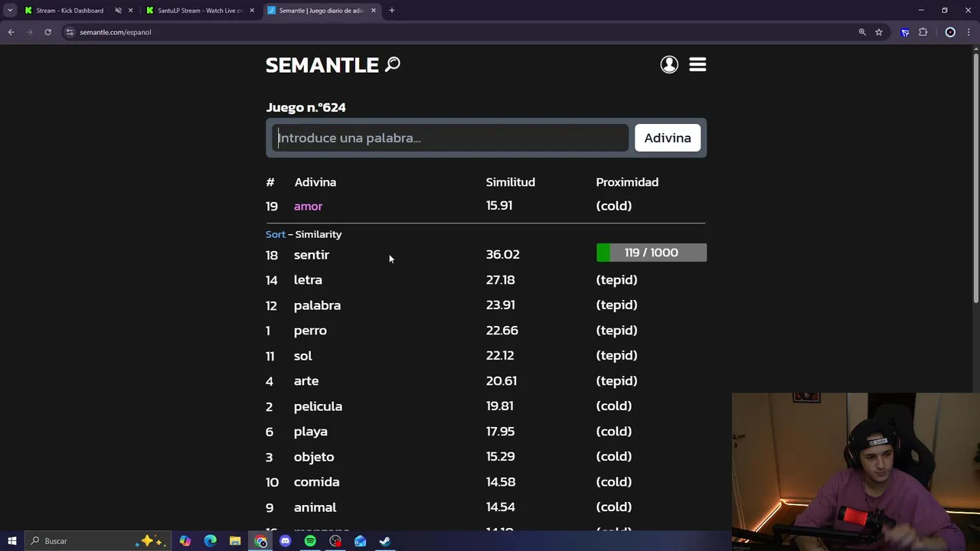Screen dimensions: 980x551
Task: Click the site info icon in address bar
Action: [x=70, y=32]
